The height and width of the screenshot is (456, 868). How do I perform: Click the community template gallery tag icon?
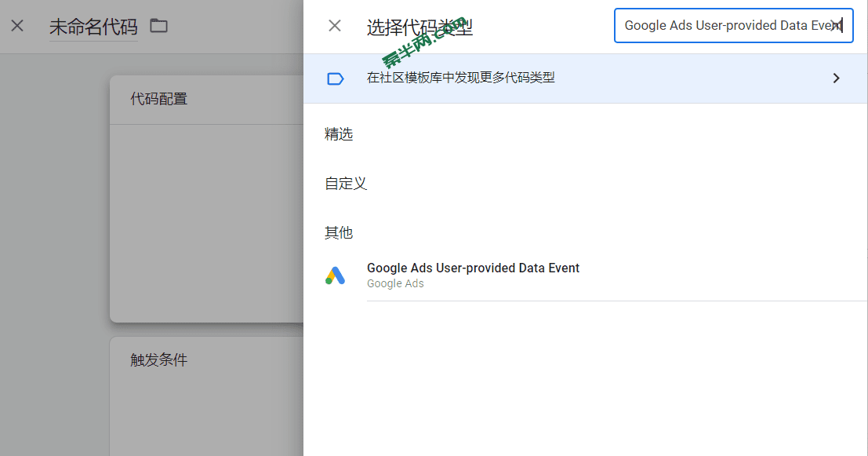click(336, 78)
